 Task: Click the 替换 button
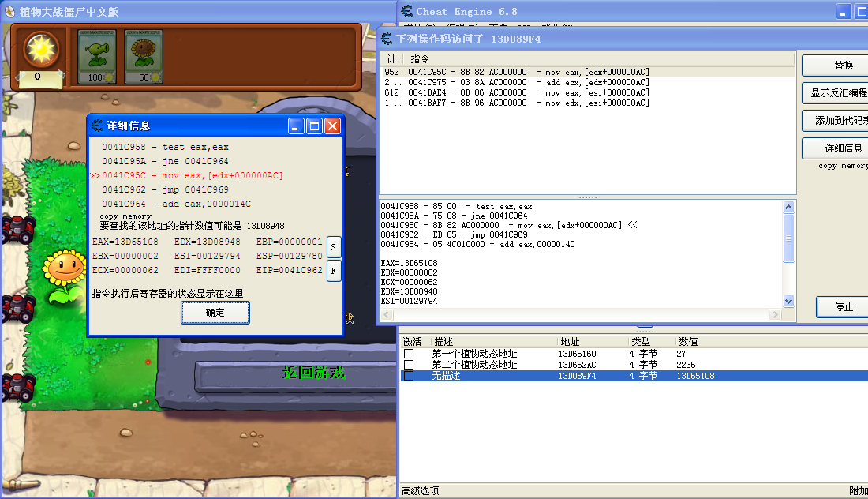[x=835, y=66]
